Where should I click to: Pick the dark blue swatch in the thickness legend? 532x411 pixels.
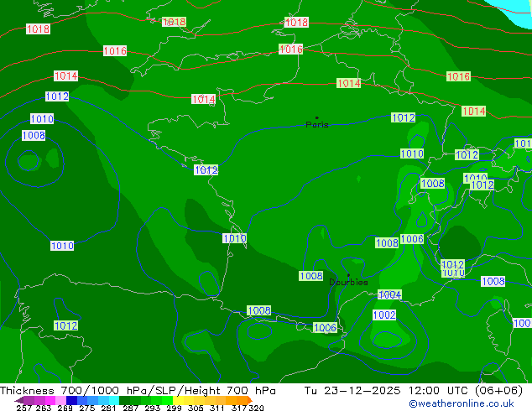coord(71,400)
